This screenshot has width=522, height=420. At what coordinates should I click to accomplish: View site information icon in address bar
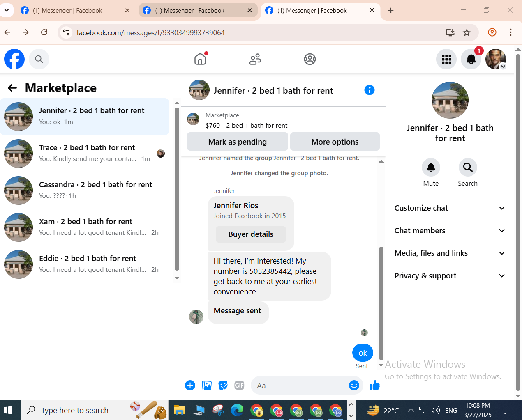click(x=66, y=32)
